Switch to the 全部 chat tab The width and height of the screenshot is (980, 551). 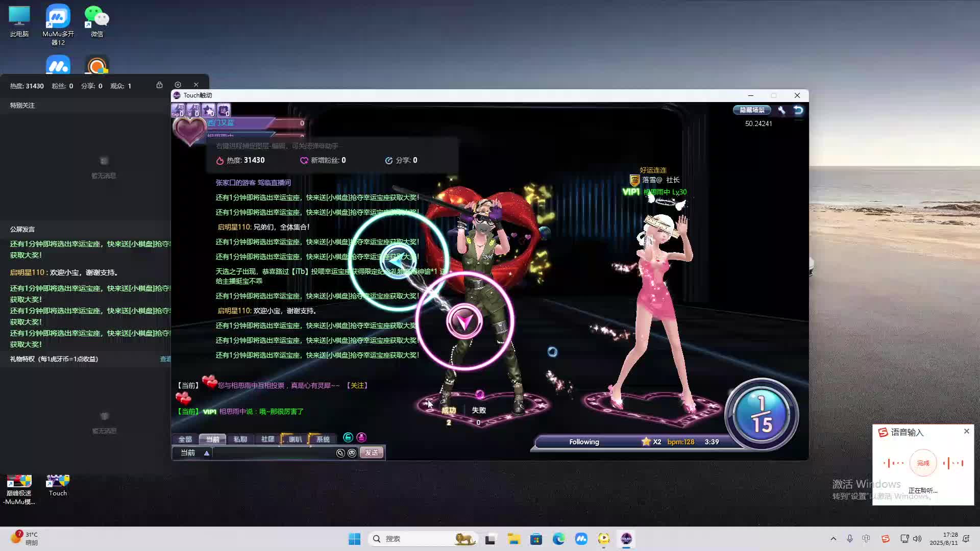coord(185,439)
